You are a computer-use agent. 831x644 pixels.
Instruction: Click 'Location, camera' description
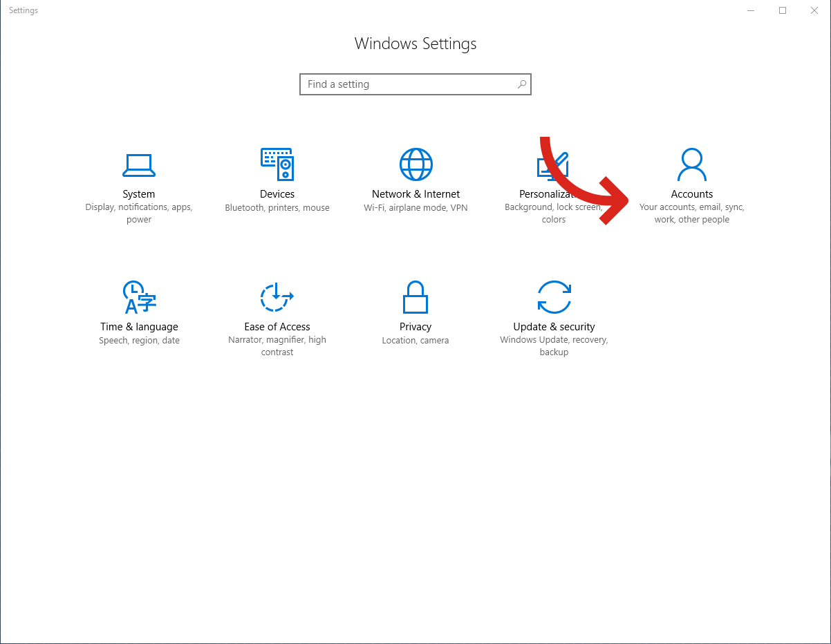coord(416,341)
